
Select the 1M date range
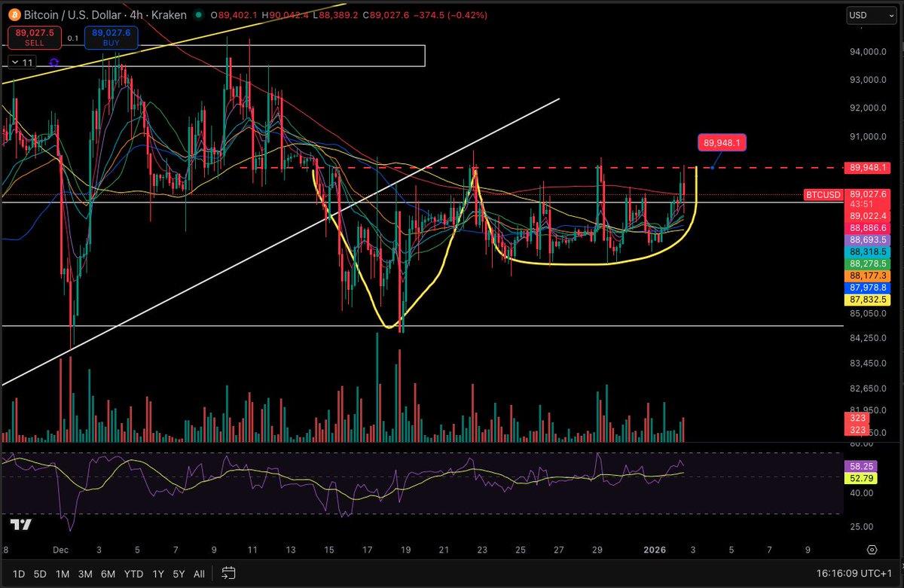63,574
